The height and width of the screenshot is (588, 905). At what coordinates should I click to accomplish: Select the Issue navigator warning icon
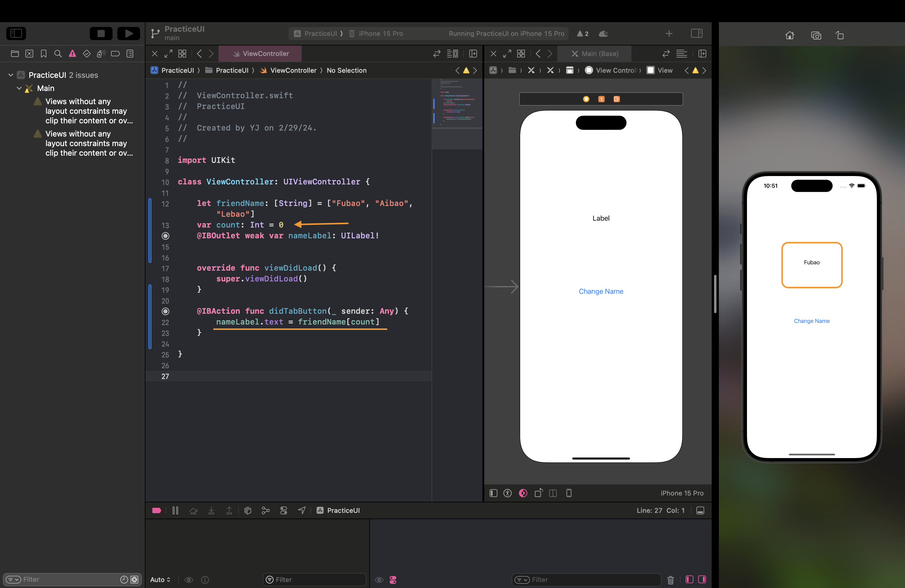pos(72,54)
